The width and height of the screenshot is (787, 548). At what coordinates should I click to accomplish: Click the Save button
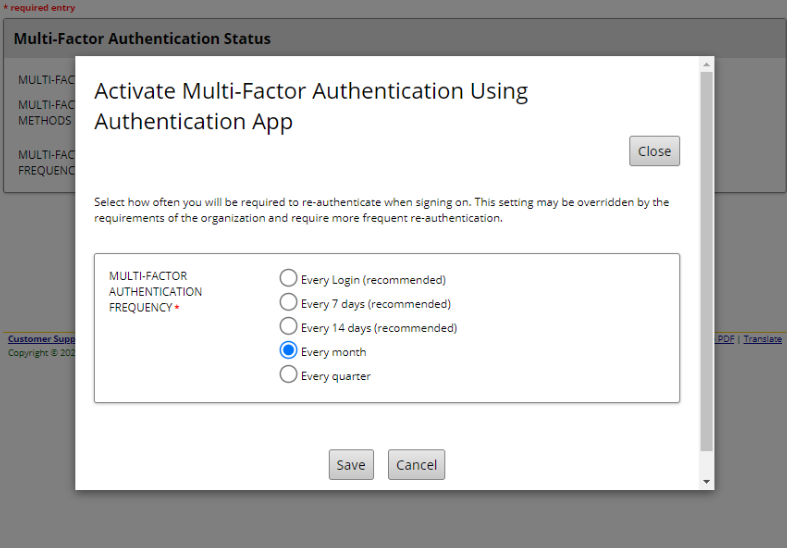(x=351, y=465)
